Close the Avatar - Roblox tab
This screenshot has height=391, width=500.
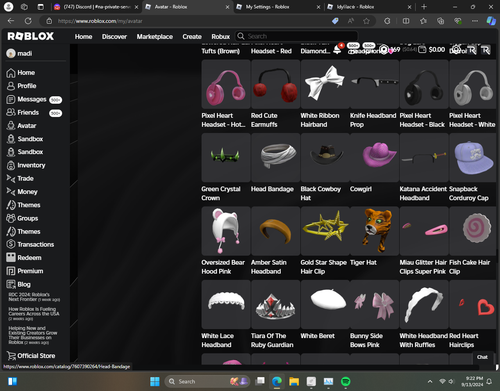(x=227, y=7)
